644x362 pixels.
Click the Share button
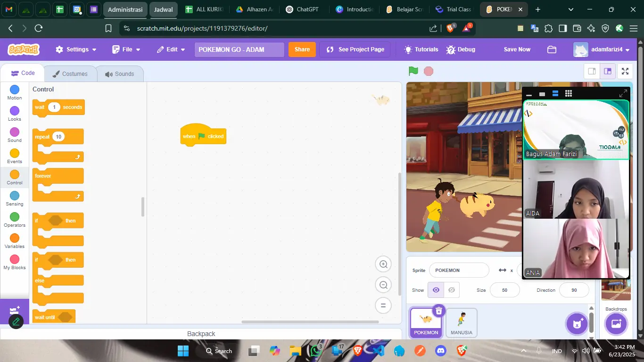click(x=302, y=49)
